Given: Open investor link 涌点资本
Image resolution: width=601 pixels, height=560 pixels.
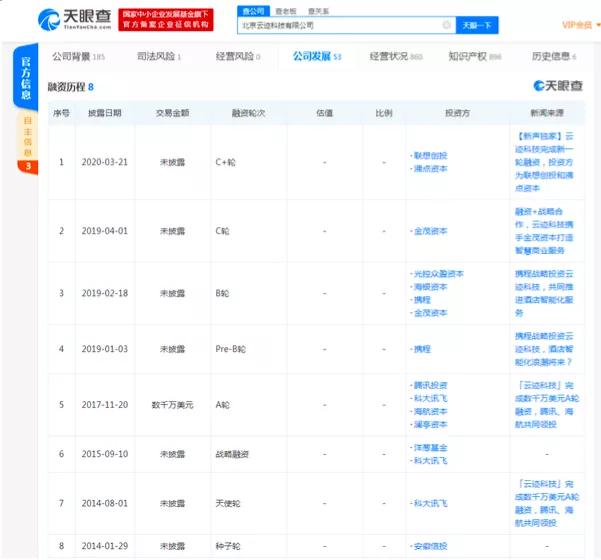Looking at the screenshot, I should pyautogui.click(x=430, y=169).
